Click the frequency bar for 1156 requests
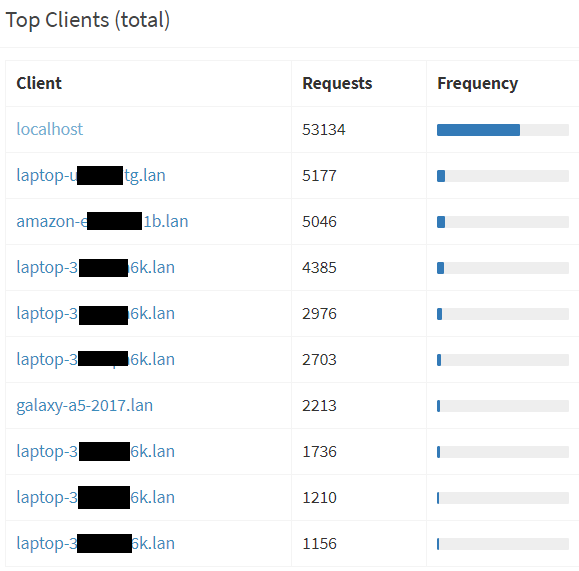 [503, 544]
